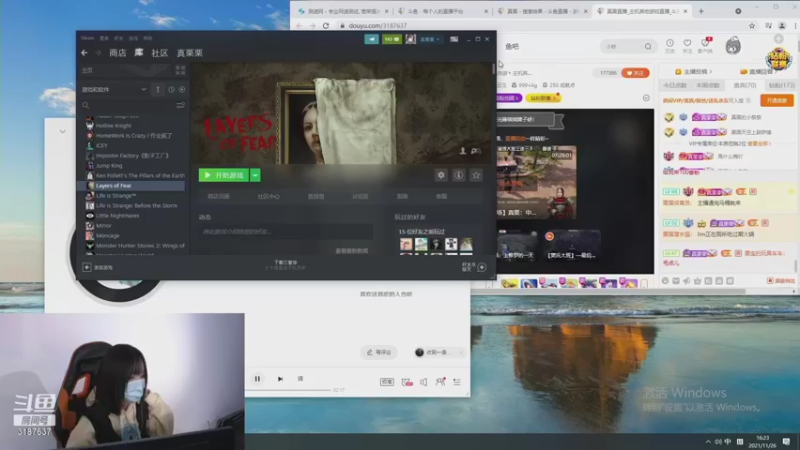Select Layers of Fear in the game list
This screenshot has width=800, height=450.
point(113,186)
